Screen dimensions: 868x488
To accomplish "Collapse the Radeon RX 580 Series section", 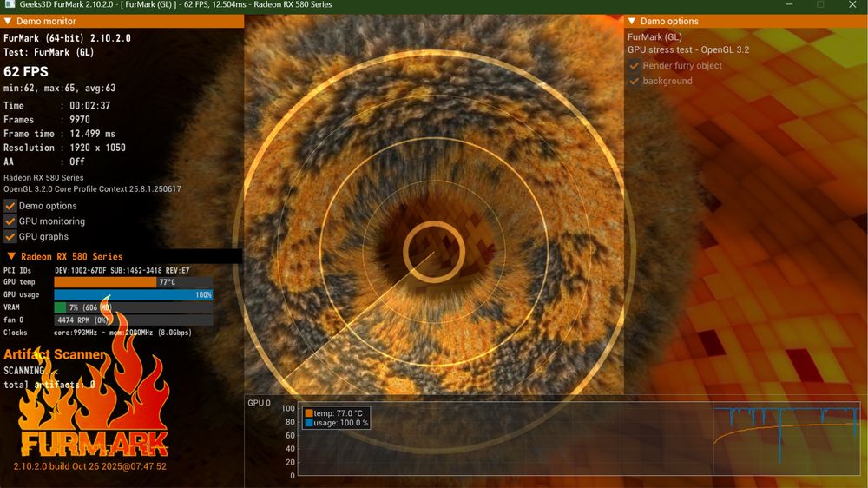I will click(x=11, y=256).
